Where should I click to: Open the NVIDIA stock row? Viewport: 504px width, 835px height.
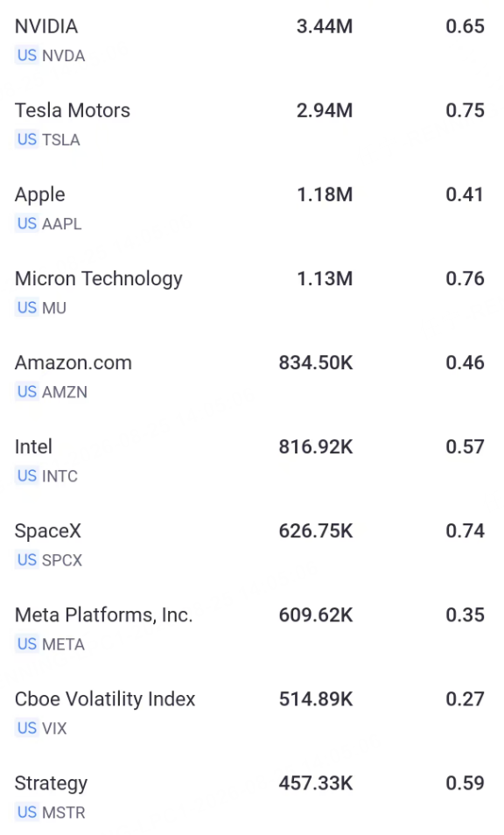pyautogui.click(x=252, y=40)
